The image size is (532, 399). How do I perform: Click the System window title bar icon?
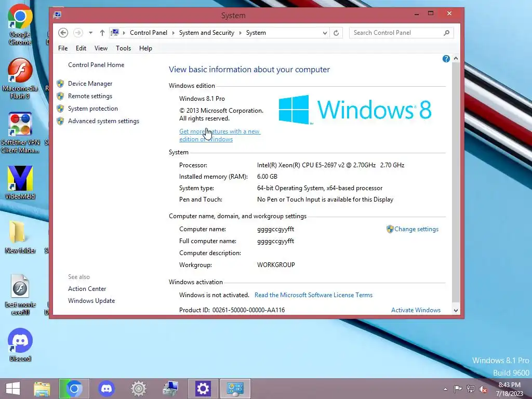[x=57, y=15]
